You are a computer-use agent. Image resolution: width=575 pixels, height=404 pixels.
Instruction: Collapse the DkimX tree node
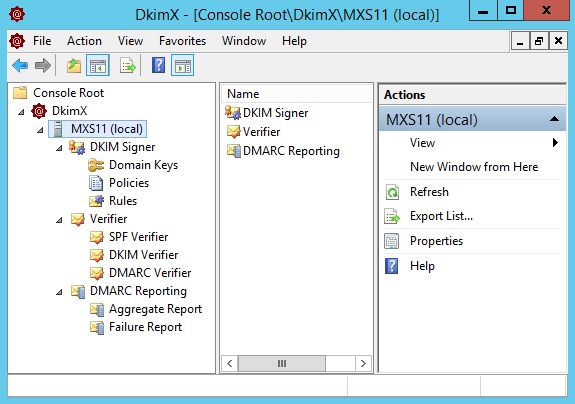pos(21,112)
